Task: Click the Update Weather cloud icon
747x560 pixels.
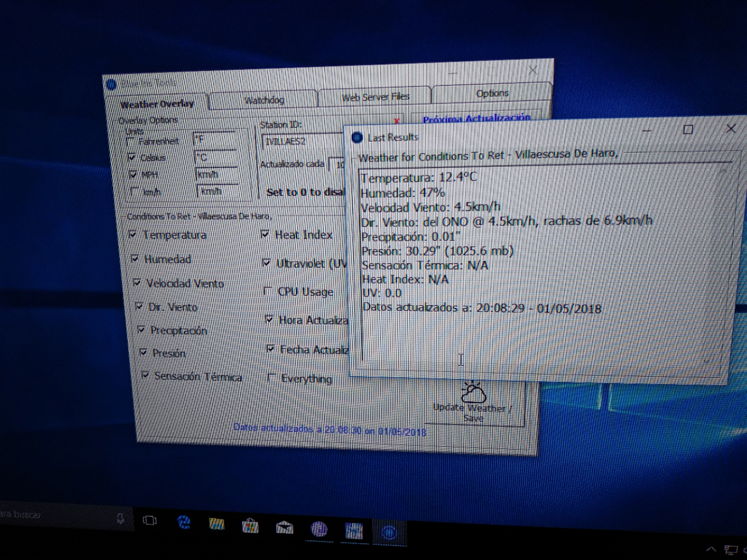Action: tap(473, 392)
